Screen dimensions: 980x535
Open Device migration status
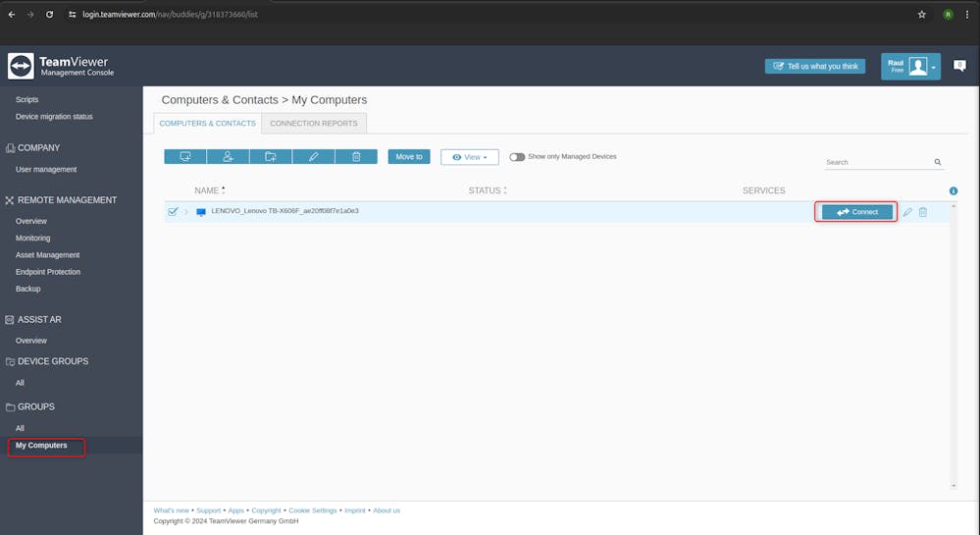tap(54, 117)
